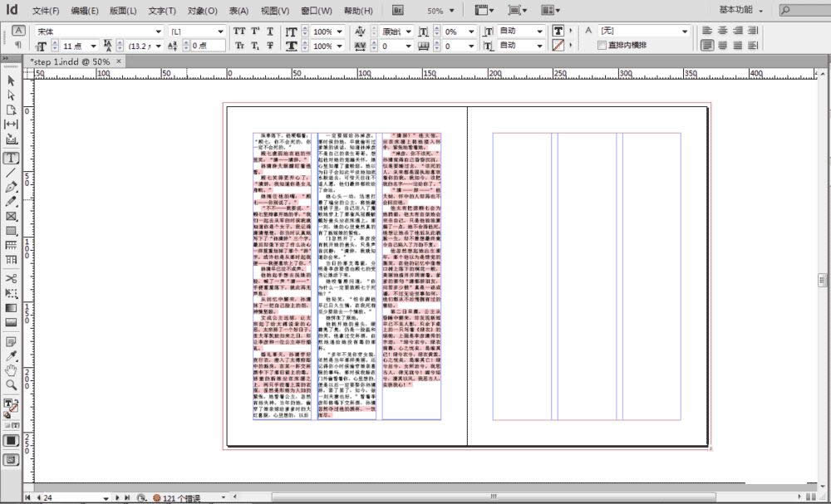Screen dimensions: 831x504
Task: Select the Scissors tool
Action: pyautogui.click(x=12, y=281)
